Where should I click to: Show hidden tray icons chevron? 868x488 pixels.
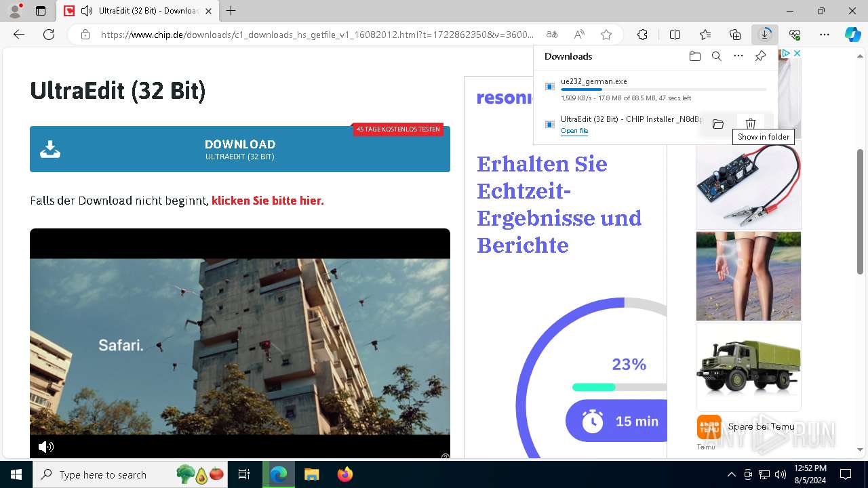click(731, 474)
